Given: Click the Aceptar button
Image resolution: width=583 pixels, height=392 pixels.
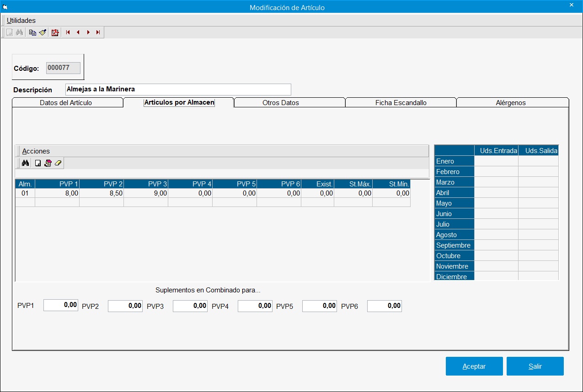Looking at the screenshot, I should [474, 366].
